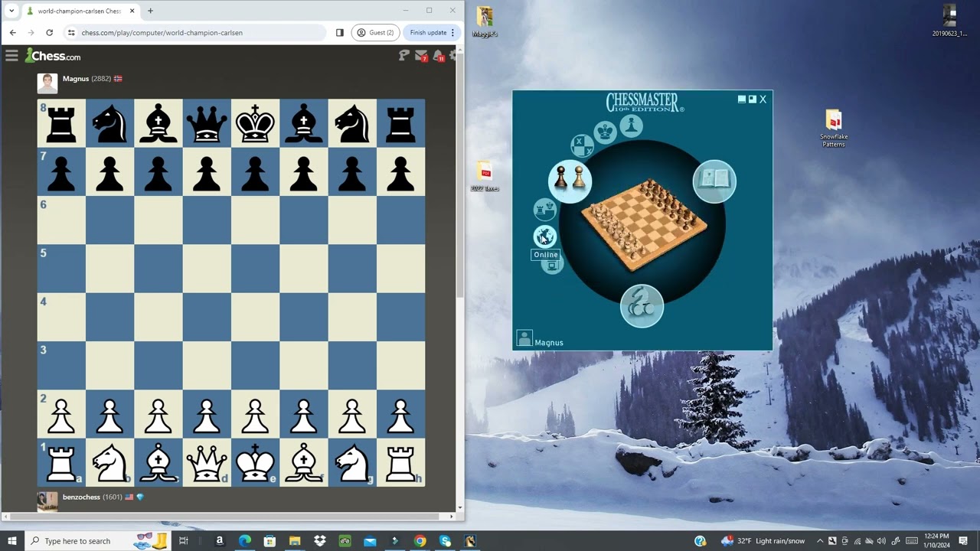Select the white pawn on d2
Screen dimensions: 980x551
tap(207, 414)
